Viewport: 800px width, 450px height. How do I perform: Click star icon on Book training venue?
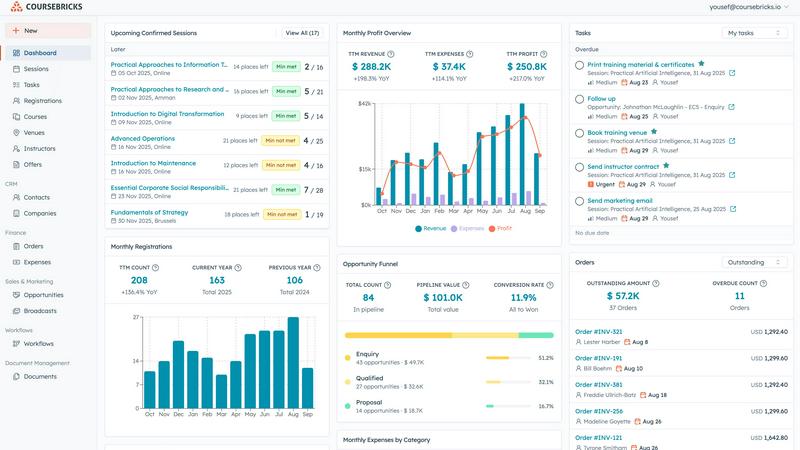point(653,131)
